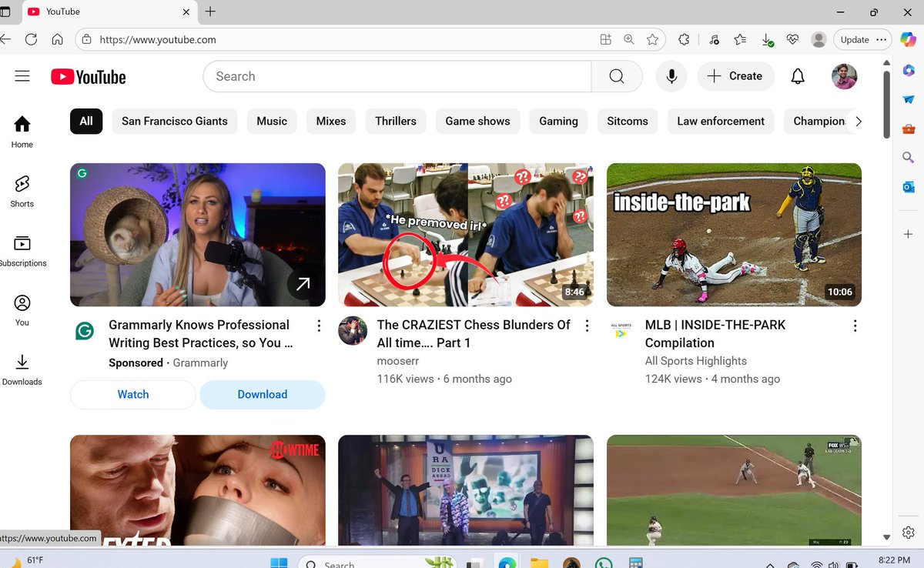This screenshot has width=924, height=568.
Task: Open the YouTube account avatar menu
Action: [x=844, y=76]
